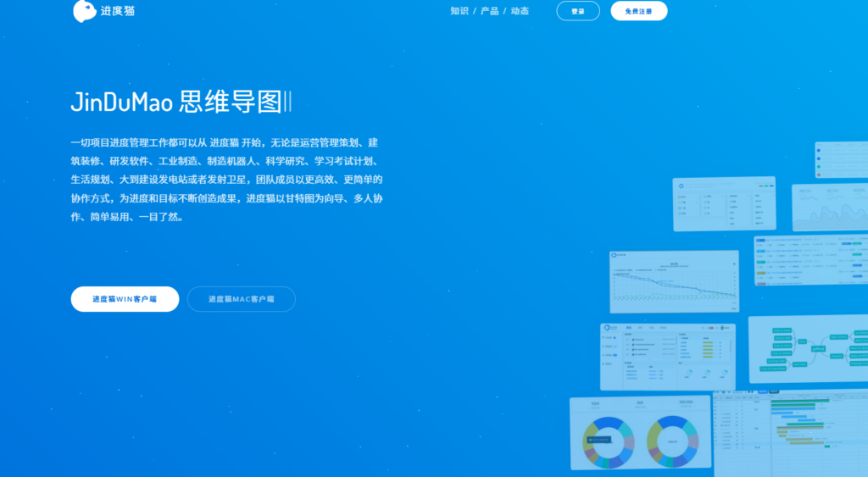Open the colored tag task list preview
868x477 pixels.
[x=810, y=260]
